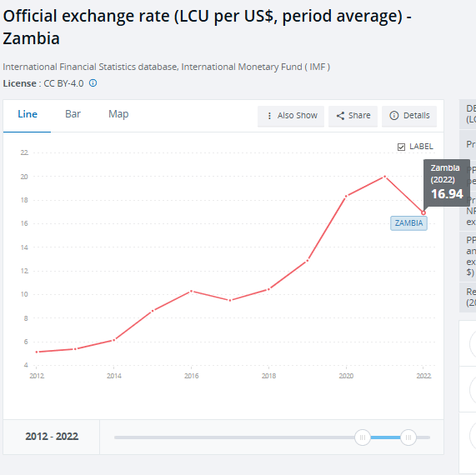Switch to the Bar tab
The height and width of the screenshot is (475, 476).
(x=73, y=114)
